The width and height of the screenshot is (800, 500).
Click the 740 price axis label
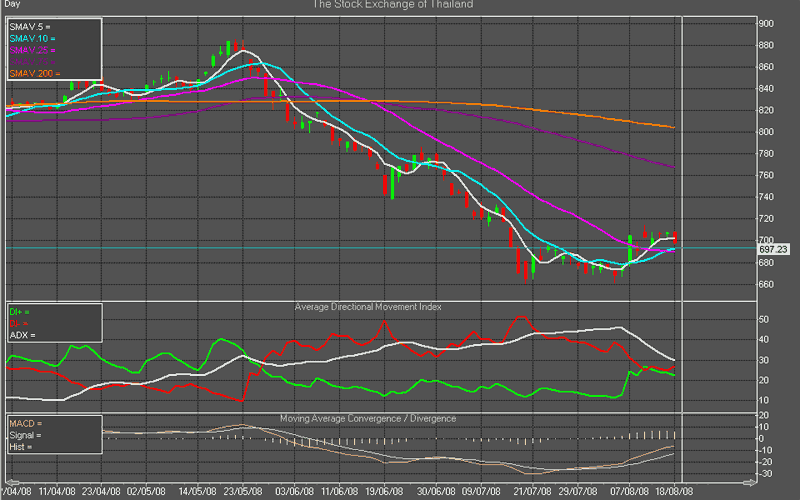(766, 197)
